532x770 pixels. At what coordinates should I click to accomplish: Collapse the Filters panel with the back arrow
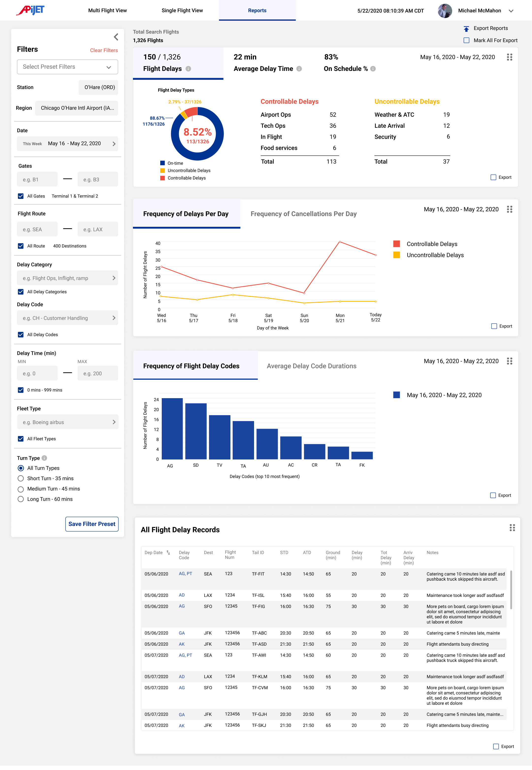(x=116, y=37)
